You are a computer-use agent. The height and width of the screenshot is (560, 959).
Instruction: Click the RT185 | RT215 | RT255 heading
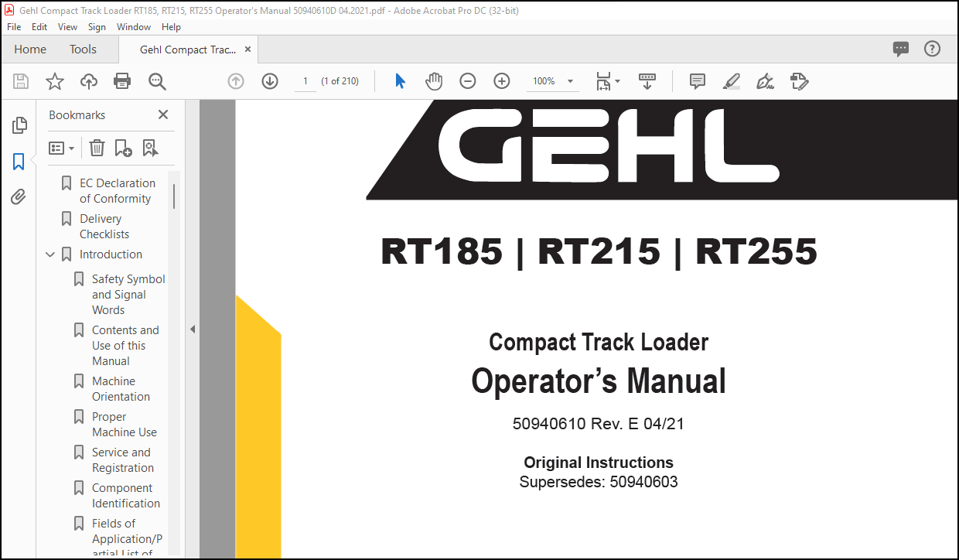click(x=599, y=252)
